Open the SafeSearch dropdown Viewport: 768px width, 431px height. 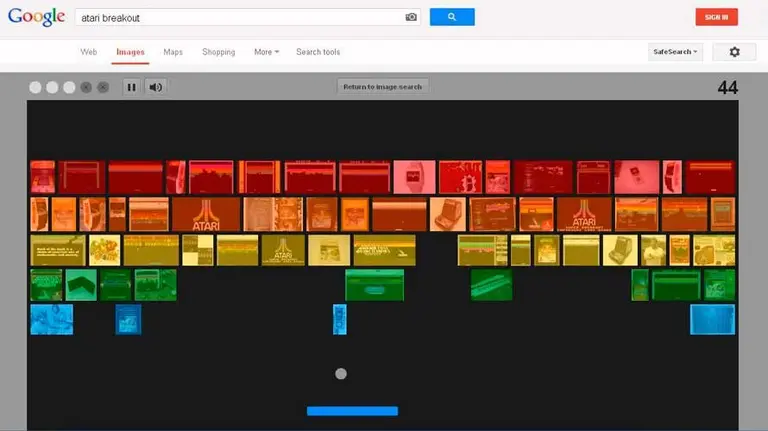point(675,52)
